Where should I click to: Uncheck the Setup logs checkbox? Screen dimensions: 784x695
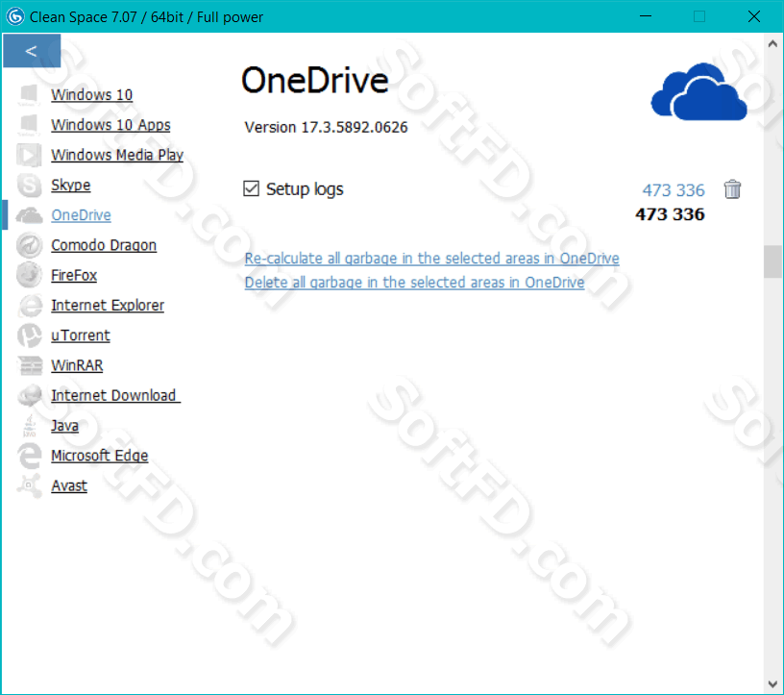(251, 188)
